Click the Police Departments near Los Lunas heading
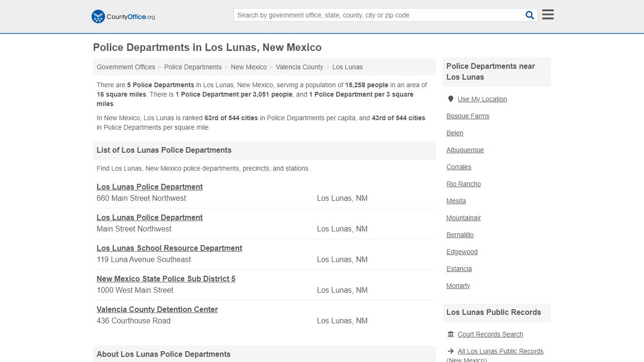644x362 pixels. pos(490,72)
